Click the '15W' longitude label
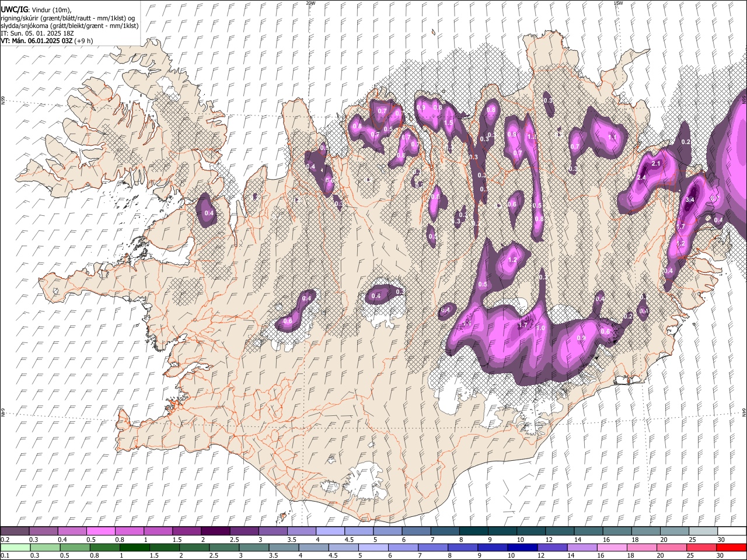This screenshot has width=747, height=560. (618, 3)
